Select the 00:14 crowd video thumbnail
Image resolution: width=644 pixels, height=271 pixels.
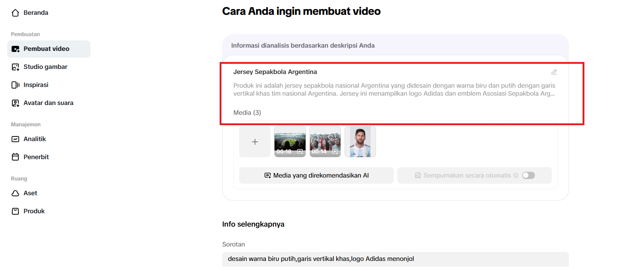coord(325,141)
